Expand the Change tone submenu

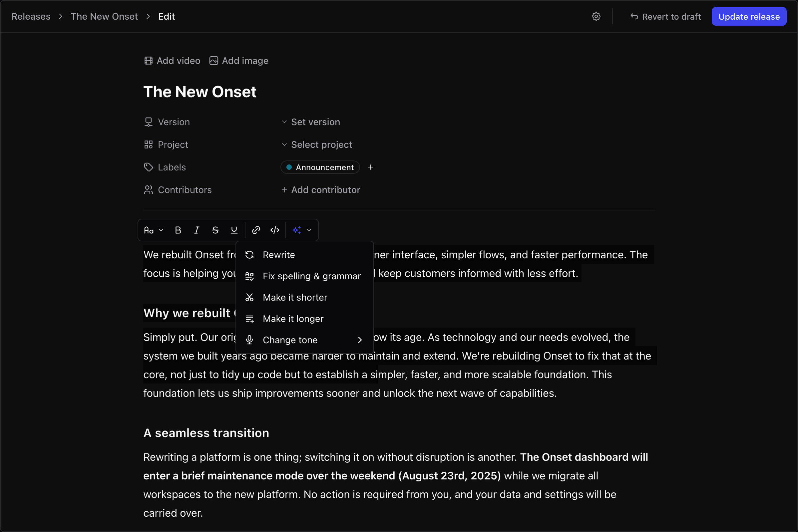coord(290,340)
